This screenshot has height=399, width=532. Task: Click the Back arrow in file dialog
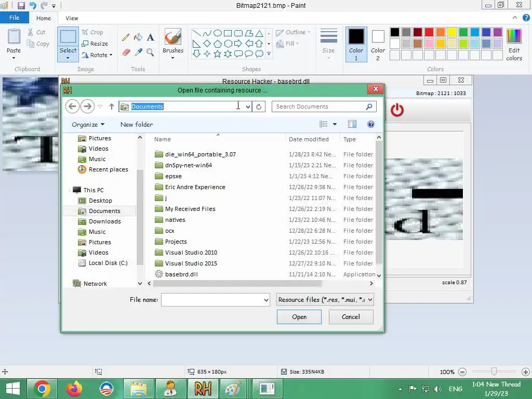(72, 106)
